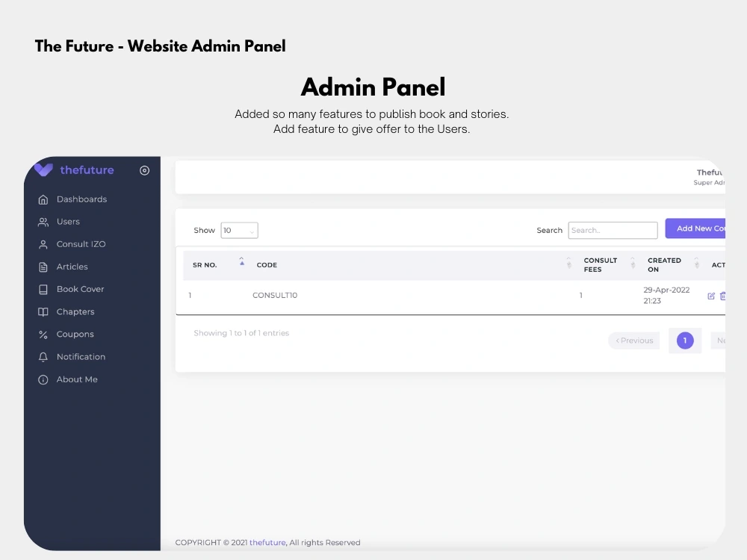Image resolution: width=747 pixels, height=560 pixels.
Task: Sort by the CODE column arrows
Action: coord(568,263)
